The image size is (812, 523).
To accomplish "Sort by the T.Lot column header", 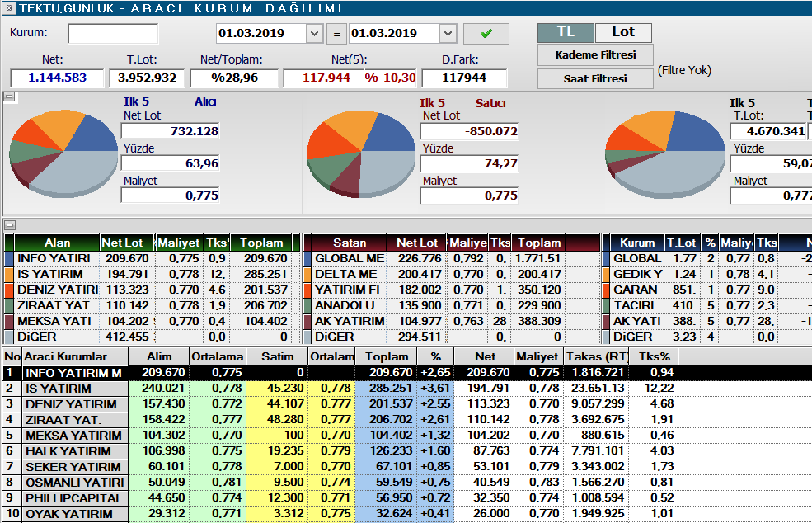I will click(x=682, y=243).
